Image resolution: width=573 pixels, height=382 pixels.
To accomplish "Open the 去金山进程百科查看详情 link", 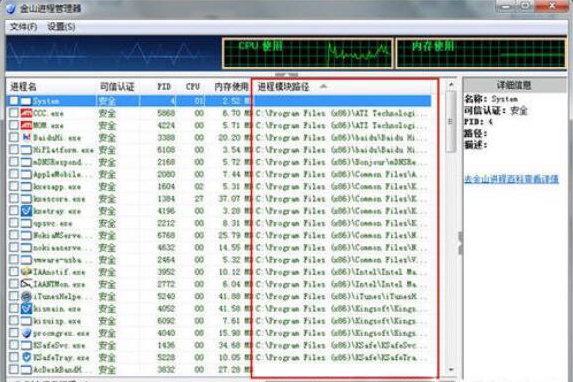I will pyautogui.click(x=511, y=179).
